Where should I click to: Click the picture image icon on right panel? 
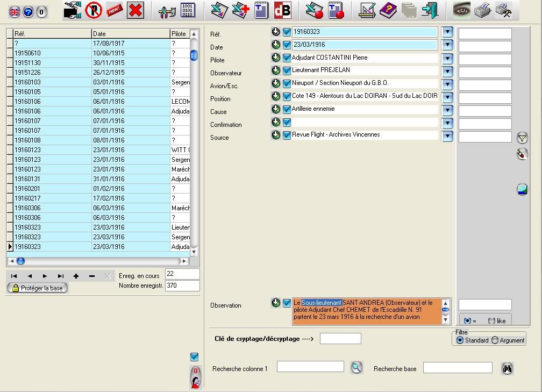coord(522,189)
